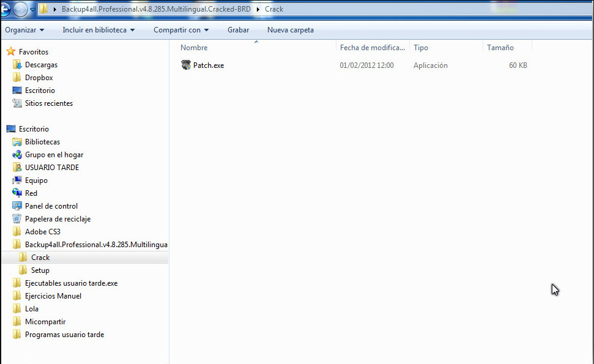The height and width of the screenshot is (364, 594).
Task: Click the Dropbox folder icon
Action: pyautogui.click(x=17, y=77)
